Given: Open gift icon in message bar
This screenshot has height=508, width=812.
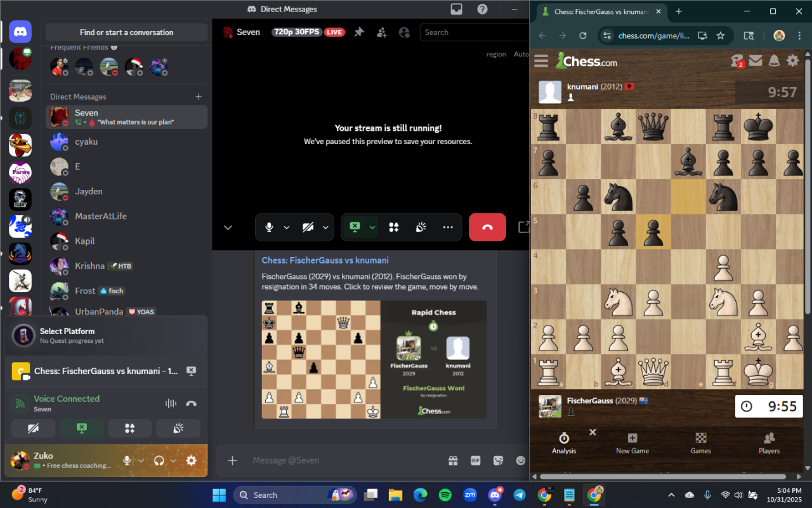Looking at the screenshot, I should click(452, 460).
